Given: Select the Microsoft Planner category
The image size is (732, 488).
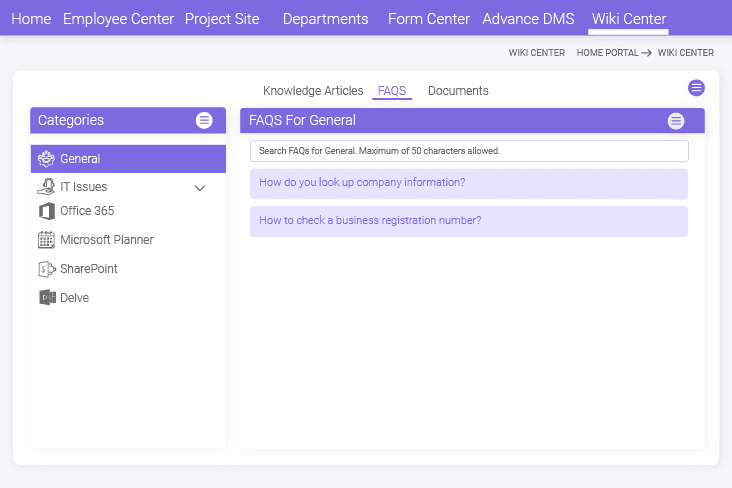Looking at the screenshot, I should tap(128, 240).
